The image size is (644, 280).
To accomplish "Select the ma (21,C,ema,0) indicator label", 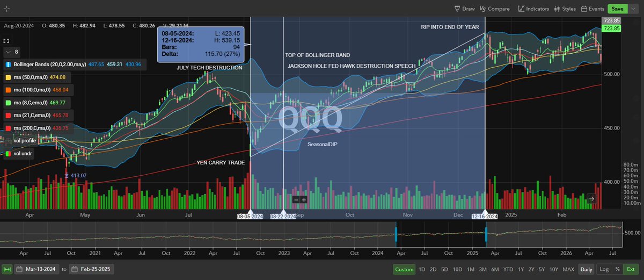I will [x=32, y=115].
